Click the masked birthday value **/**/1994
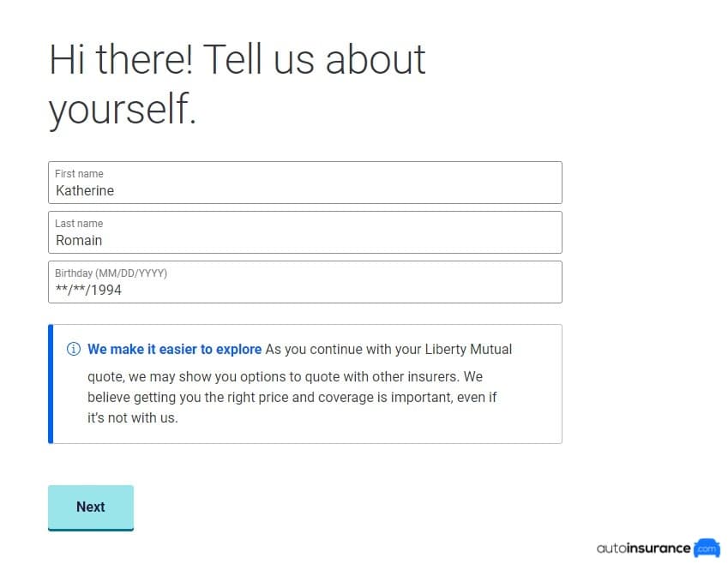728x564 pixels. pyautogui.click(x=88, y=290)
